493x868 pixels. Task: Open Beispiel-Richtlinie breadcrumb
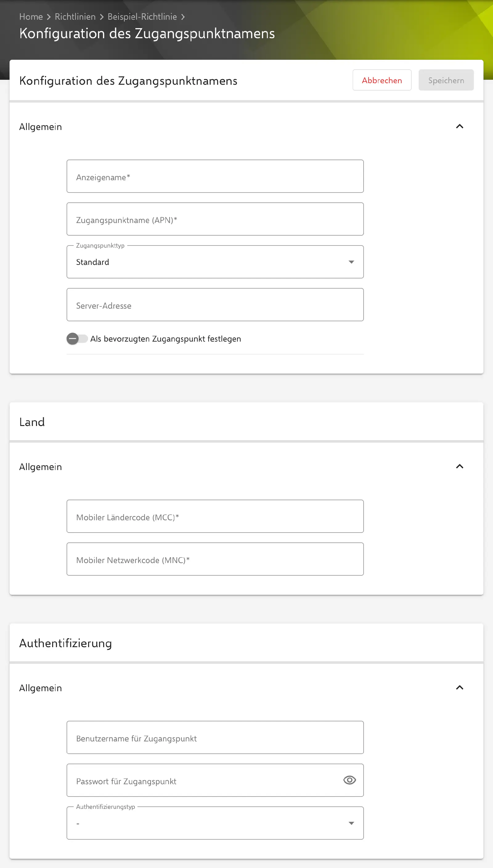(x=142, y=17)
